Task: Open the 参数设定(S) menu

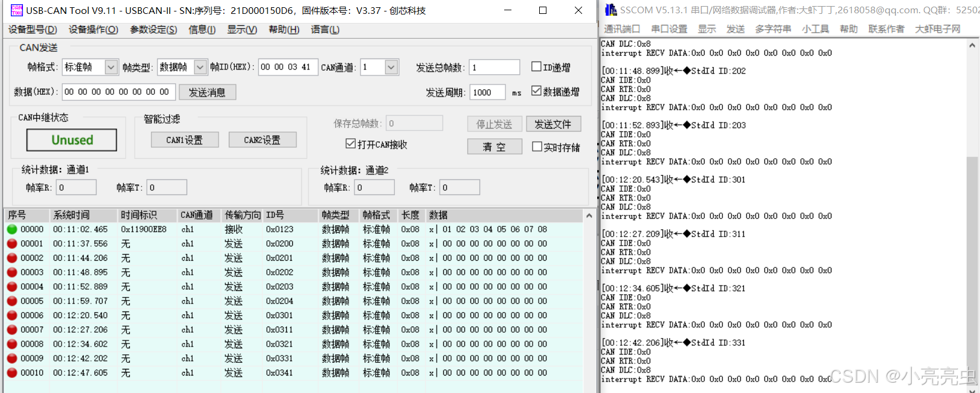Action: click(x=153, y=30)
